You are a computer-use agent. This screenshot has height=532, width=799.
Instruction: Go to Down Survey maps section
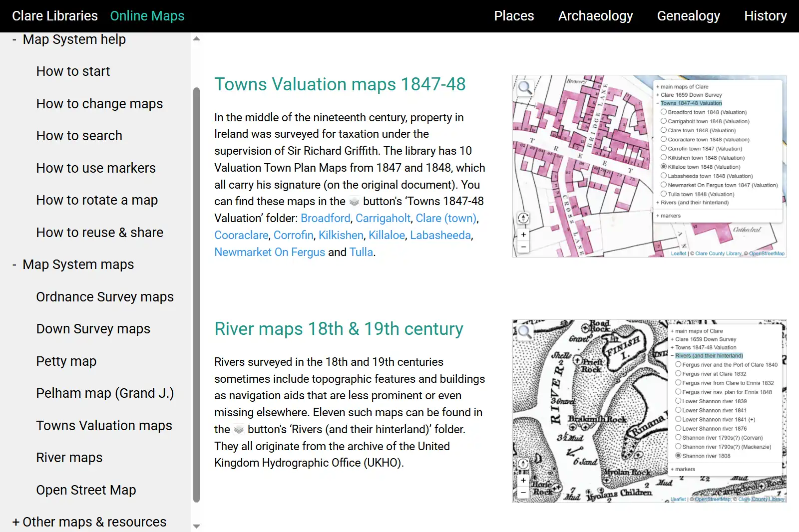tap(93, 329)
